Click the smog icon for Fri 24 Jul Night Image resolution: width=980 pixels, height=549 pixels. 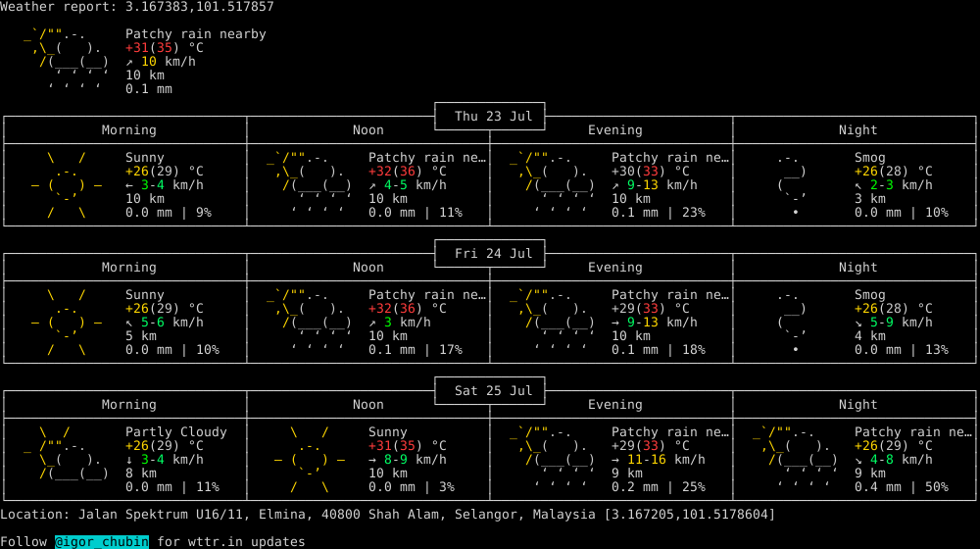[x=792, y=322]
